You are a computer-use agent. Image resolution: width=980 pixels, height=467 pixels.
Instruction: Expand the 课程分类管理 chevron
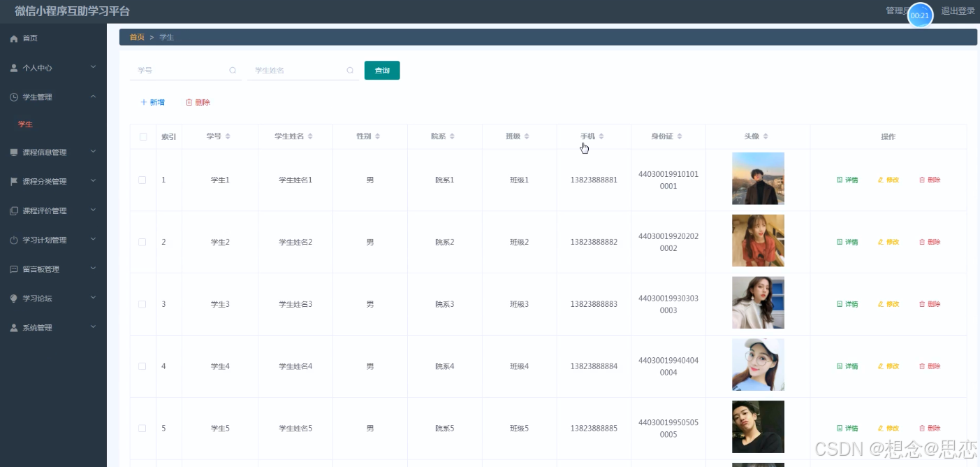point(93,181)
